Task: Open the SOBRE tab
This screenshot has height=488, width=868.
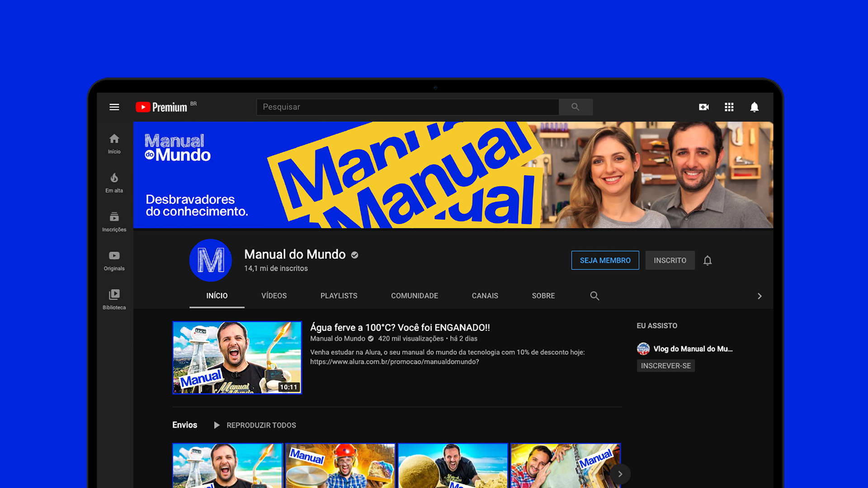Action: click(x=543, y=296)
